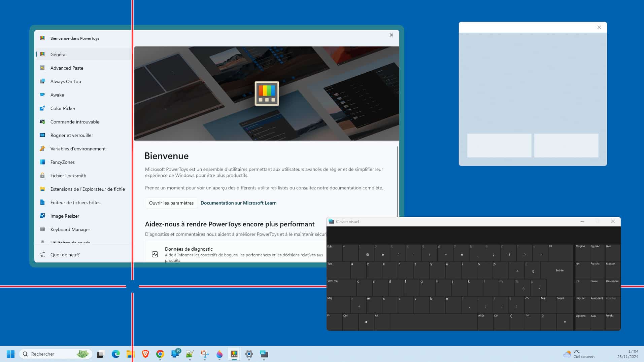Click Suppr key on visual keyboard

pos(564,304)
